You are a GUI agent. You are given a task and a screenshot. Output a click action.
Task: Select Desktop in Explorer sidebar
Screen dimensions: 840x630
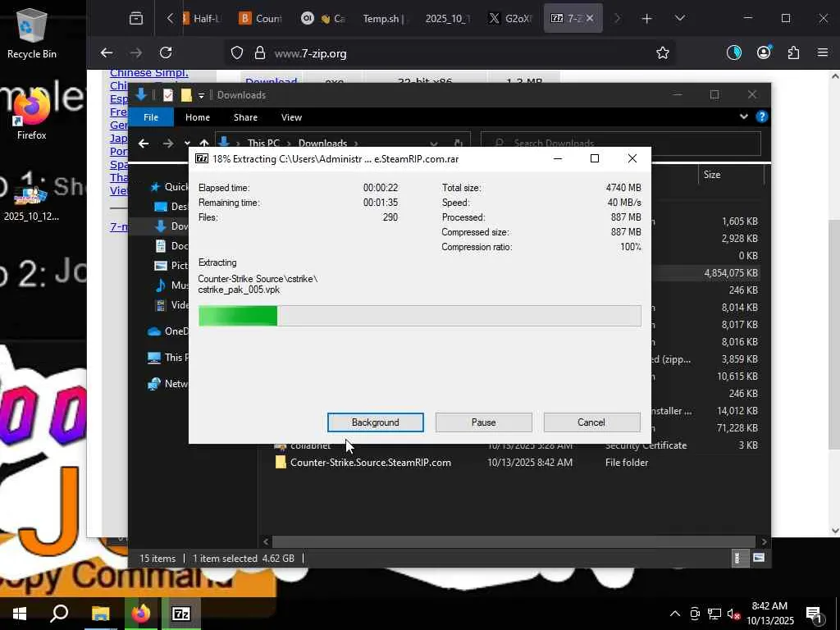[171, 206]
